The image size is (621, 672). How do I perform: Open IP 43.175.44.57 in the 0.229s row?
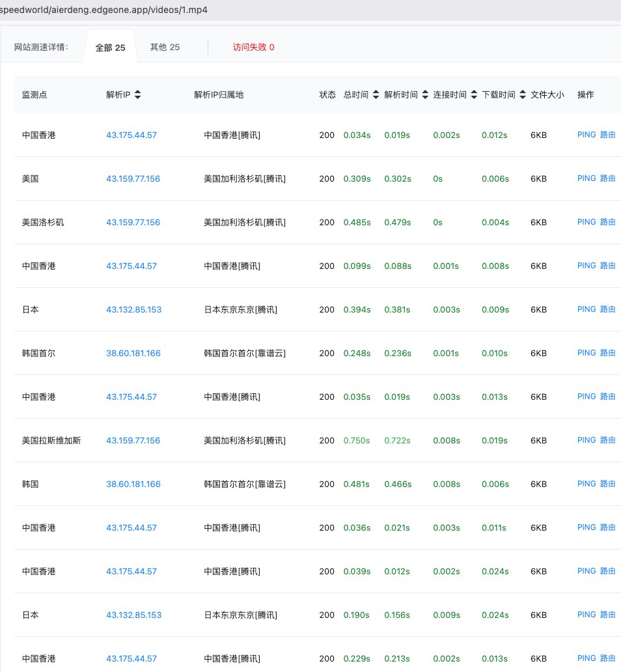coord(131,659)
